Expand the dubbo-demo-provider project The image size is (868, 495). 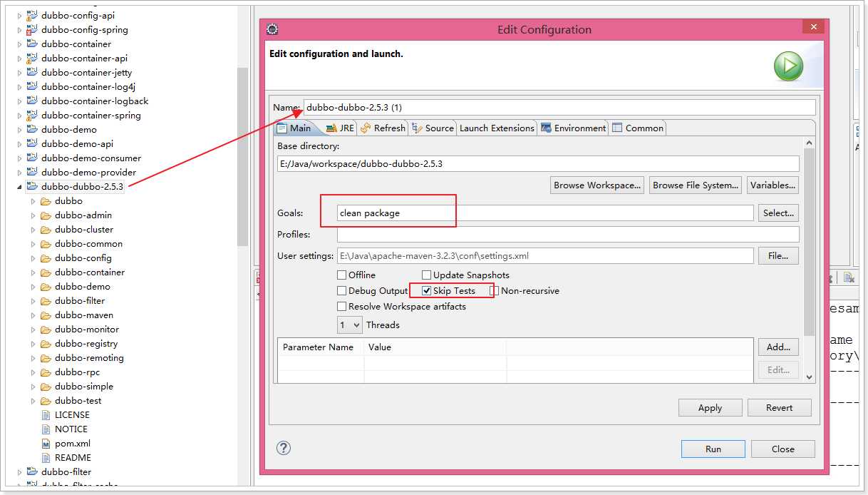(19, 172)
